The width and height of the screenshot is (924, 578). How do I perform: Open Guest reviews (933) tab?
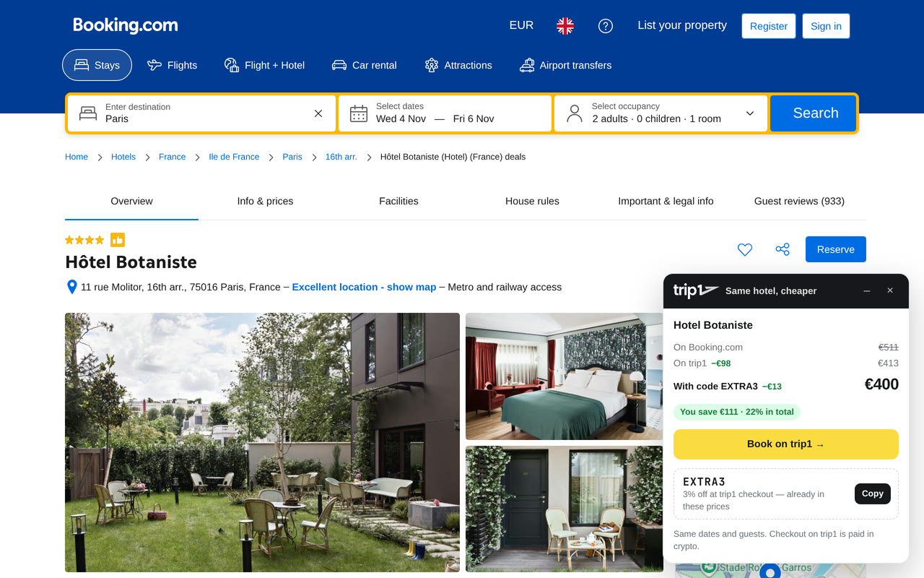(799, 202)
